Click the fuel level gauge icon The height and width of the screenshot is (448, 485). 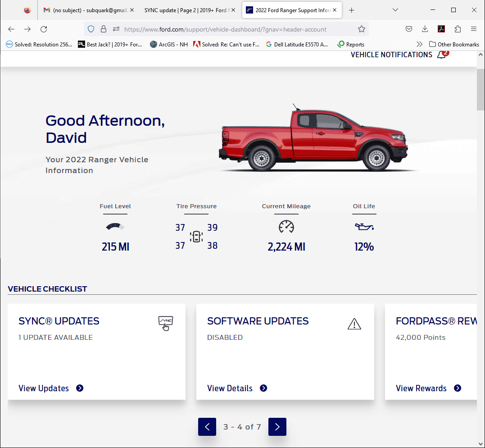(x=115, y=227)
